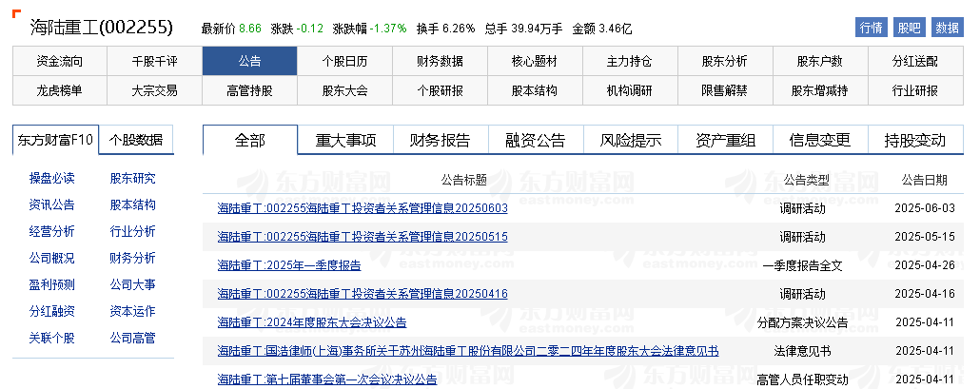Viewport: 980px width, 389px height.
Task: Open 龙虎榜单 menu item
Action: (x=59, y=90)
